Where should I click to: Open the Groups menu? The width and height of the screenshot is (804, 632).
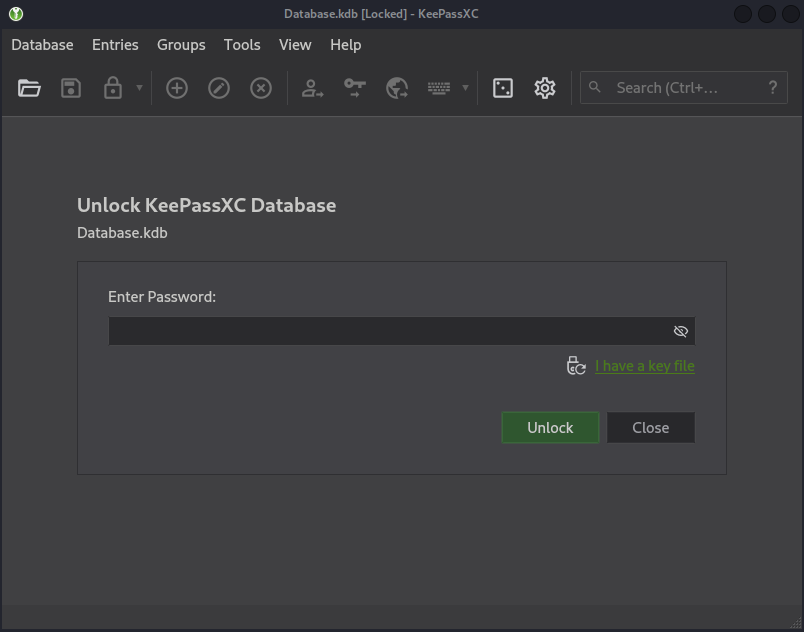pos(181,45)
